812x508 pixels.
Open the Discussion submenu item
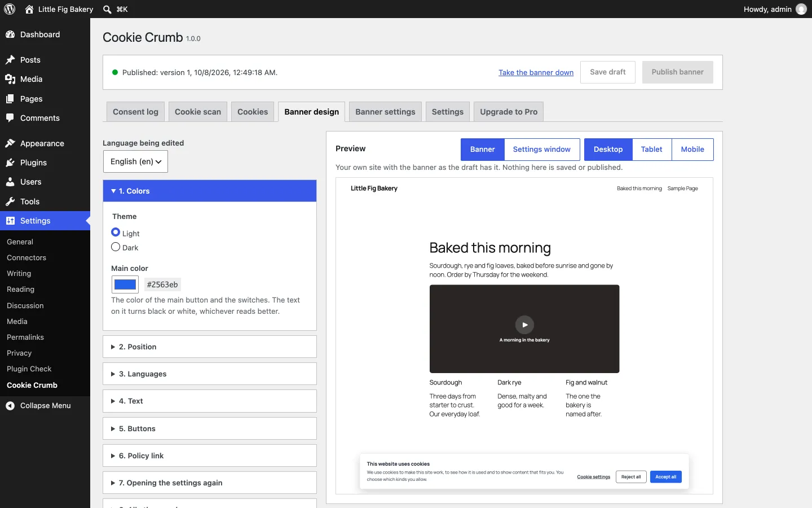(x=25, y=305)
